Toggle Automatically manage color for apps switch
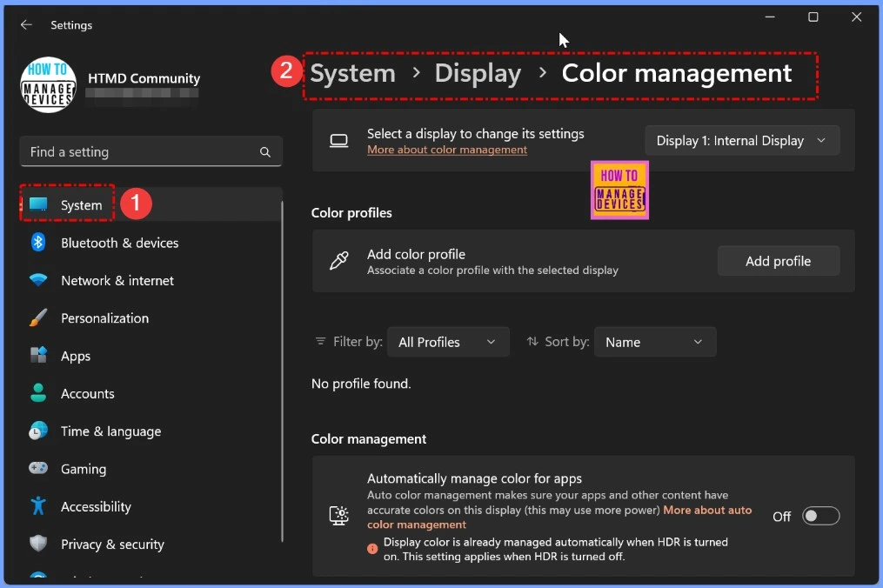The image size is (883, 588). point(820,516)
